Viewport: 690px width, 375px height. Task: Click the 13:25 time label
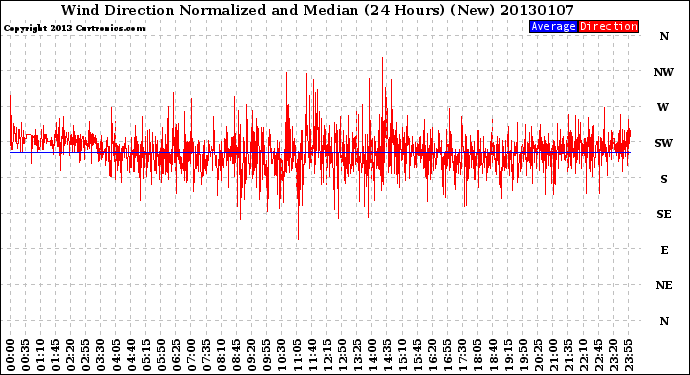click(x=357, y=355)
